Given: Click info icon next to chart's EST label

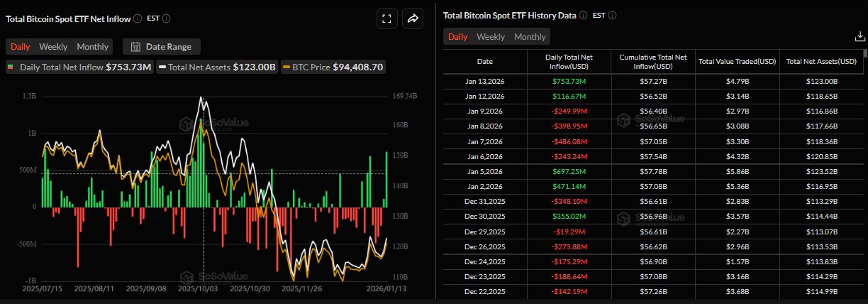Looking at the screenshot, I should click(166, 18).
